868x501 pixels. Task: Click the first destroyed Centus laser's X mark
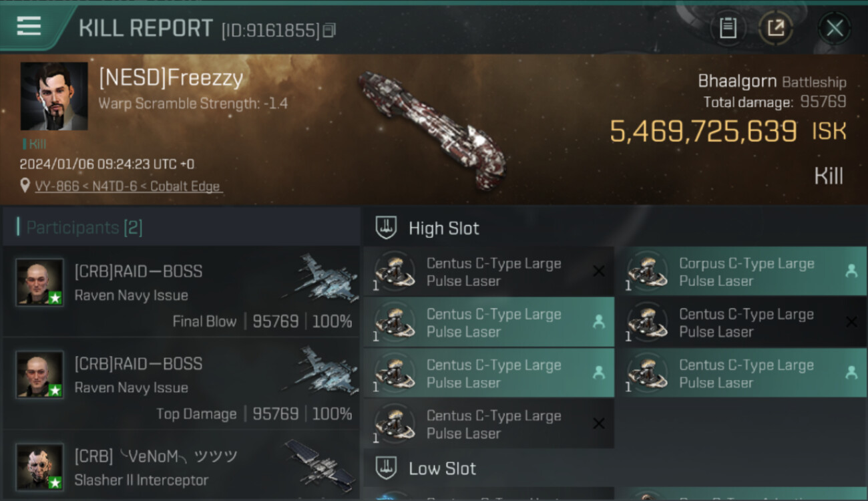599,271
